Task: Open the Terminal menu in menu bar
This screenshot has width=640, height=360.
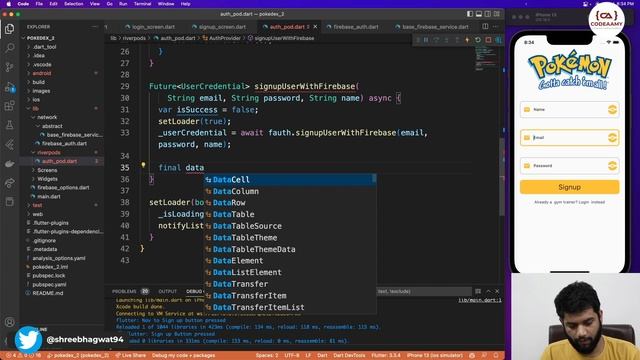Action: 142,4
